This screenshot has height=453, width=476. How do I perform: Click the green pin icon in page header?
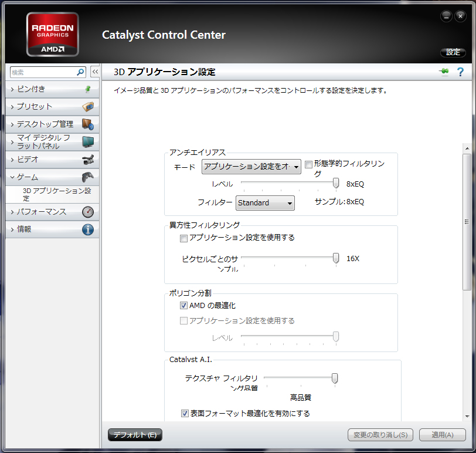click(x=444, y=72)
